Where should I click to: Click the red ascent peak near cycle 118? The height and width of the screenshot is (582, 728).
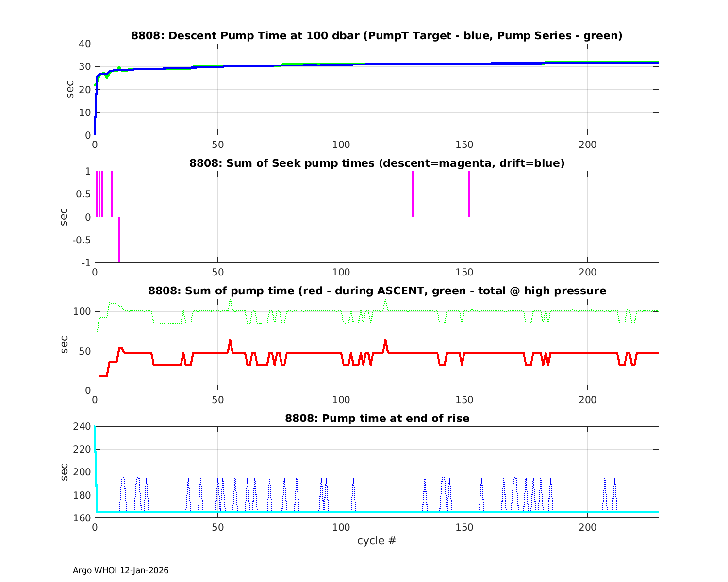coord(385,341)
